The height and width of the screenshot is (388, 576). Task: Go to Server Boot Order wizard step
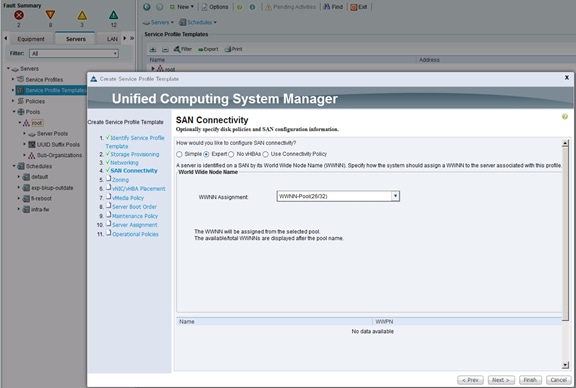(x=134, y=207)
